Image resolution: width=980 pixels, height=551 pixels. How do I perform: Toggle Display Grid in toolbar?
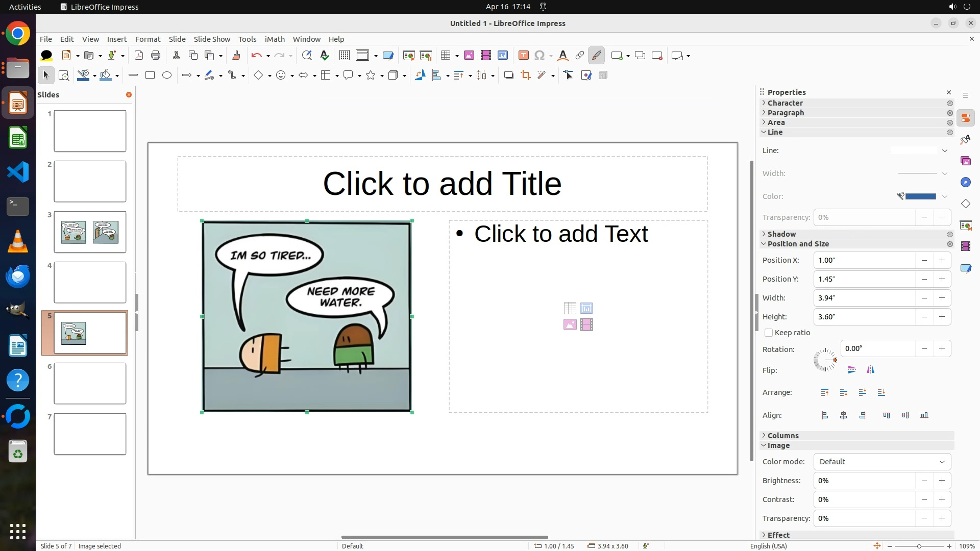[345, 56]
